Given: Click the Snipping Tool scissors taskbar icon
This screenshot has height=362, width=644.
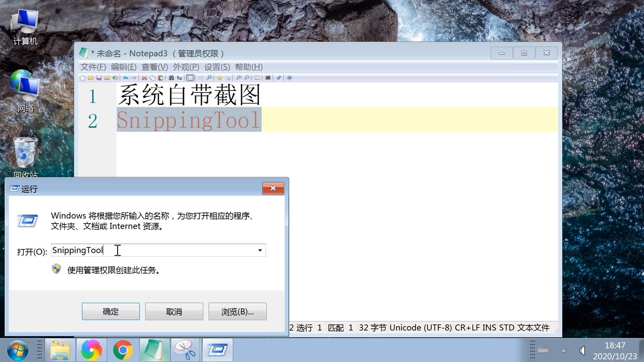Looking at the screenshot, I should coord(185,350).
